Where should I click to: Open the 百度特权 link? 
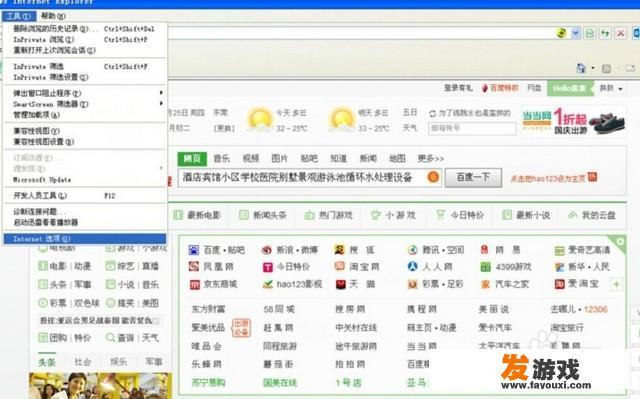coord(501,88)
